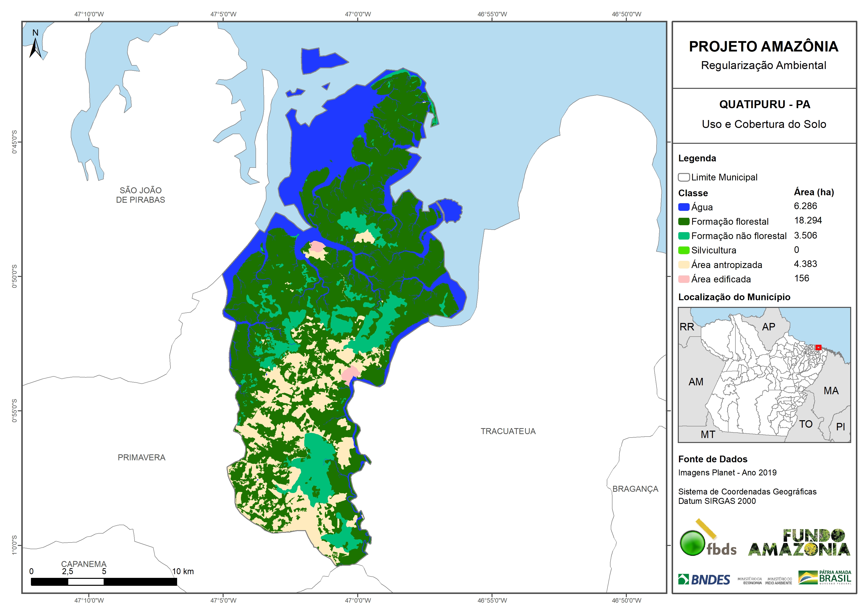
Task: Click the Área edificada pink swatch
Action: point(683,279)
